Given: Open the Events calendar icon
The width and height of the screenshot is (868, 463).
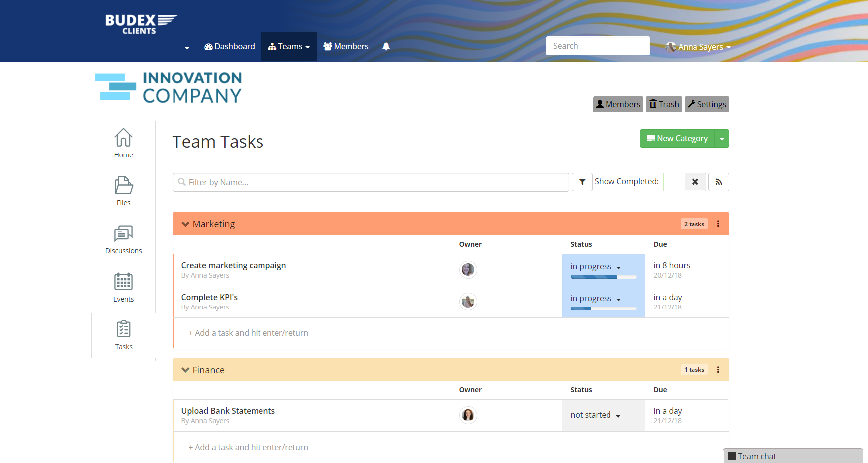Looking at the screenshot, I should click(123, 287).
